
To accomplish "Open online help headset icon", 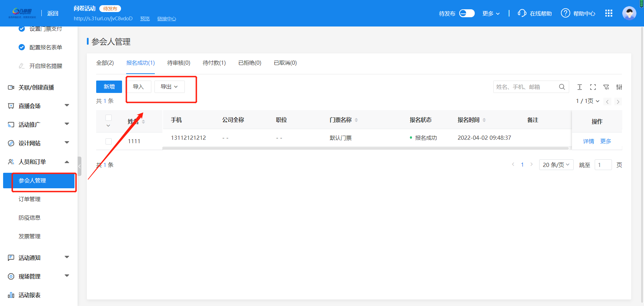I will click(522, 13).
